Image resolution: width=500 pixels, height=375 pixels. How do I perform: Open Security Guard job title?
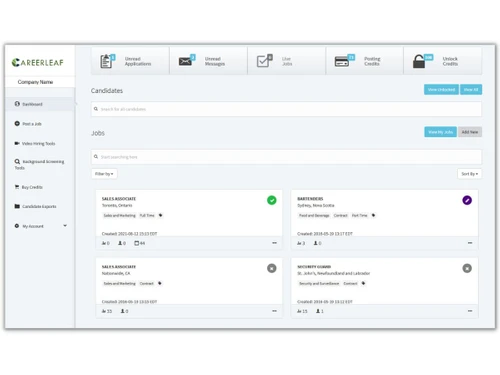point(314,267)
